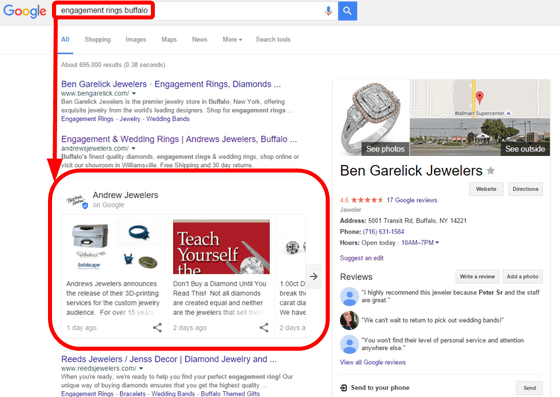Open reedsjewelers.com URL dropdown arrow
Screen dimensions: 560x397
141,368
